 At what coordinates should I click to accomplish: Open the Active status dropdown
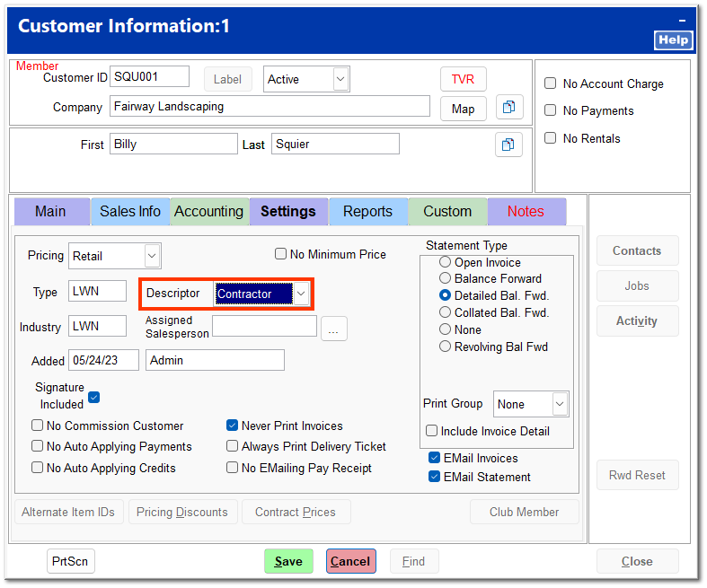340,79
